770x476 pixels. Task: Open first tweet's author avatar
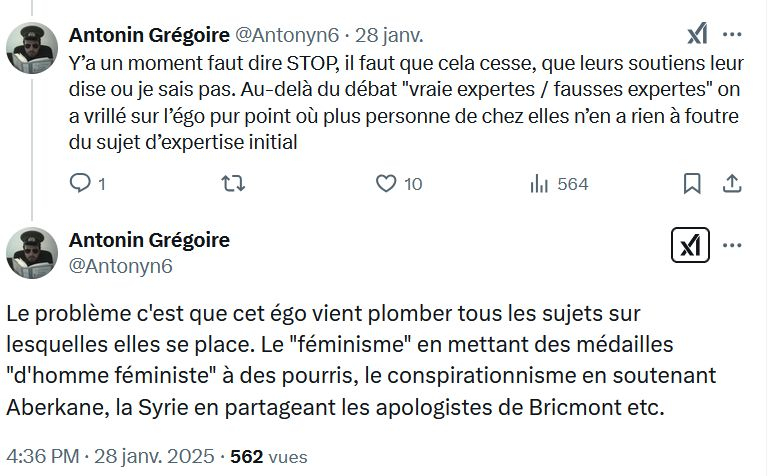pyautogui.click(x=31, y=46)
